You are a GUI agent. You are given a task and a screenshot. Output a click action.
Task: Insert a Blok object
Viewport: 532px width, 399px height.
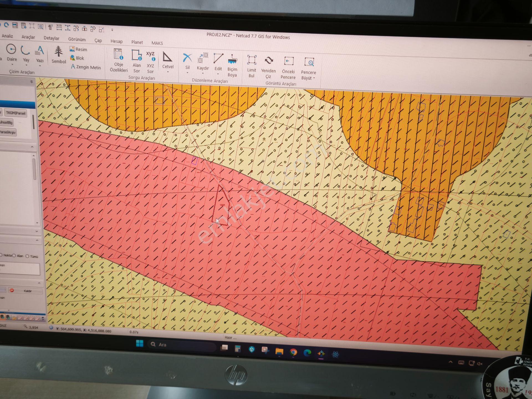pos(77,58)
